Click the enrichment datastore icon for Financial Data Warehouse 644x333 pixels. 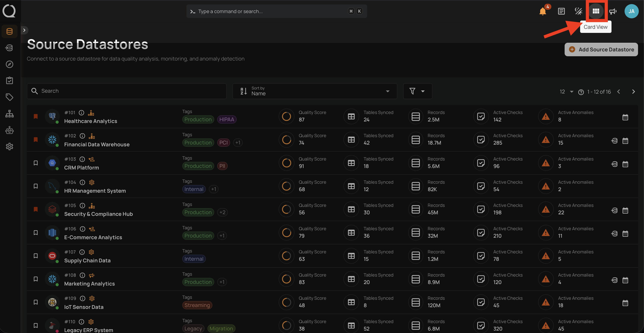click(614, 141)
